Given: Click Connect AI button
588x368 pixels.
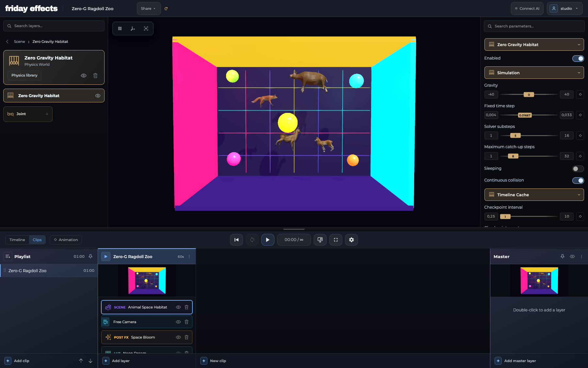Looking at the screenshot, I should 527,9.
